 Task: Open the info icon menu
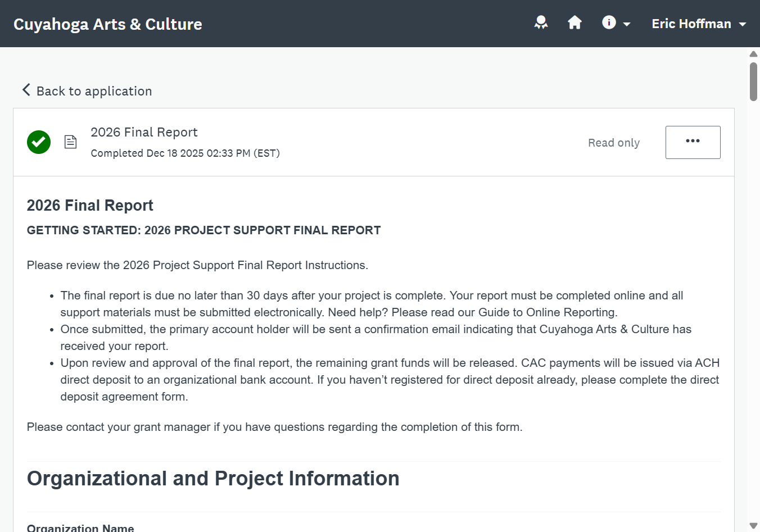click(x=609, y=22)
